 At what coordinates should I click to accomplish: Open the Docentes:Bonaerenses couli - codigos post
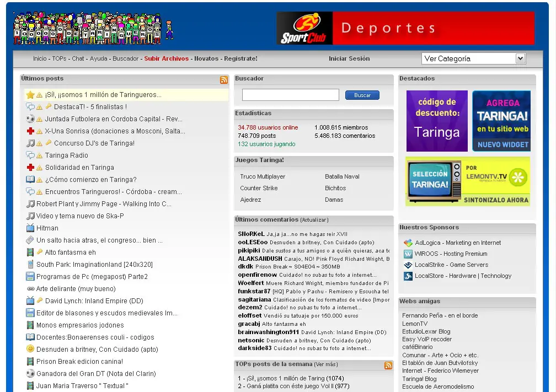tap(95, 337)
